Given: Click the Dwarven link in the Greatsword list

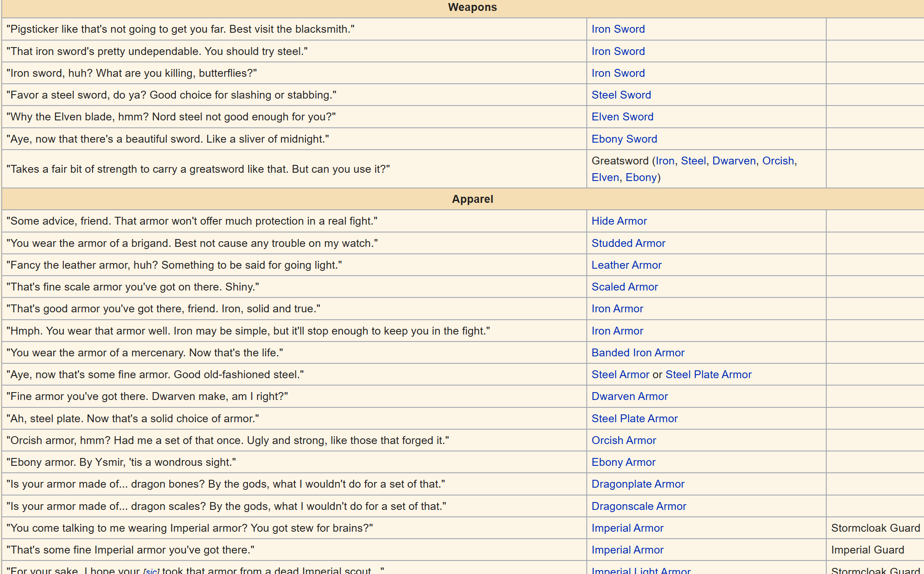Looking at the screenshot, I should click(734, 161).
